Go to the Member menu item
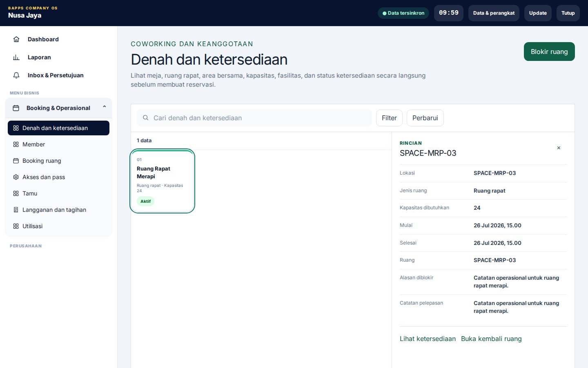Screen dimensions: 588x368 59,144
